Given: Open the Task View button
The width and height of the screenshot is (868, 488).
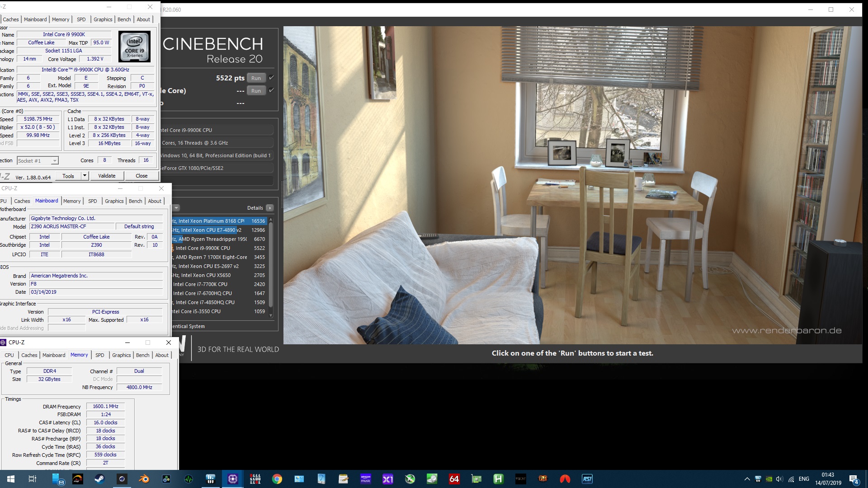Looking at the screenshot, I should pyautogui.click(x=33, y=479).
